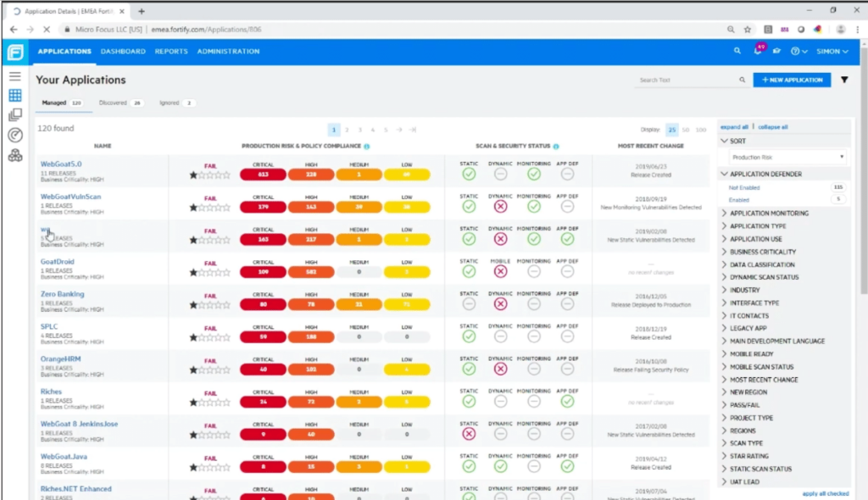
Task: Switch to the DASHBOARD menu item
Action: point(123,51)
